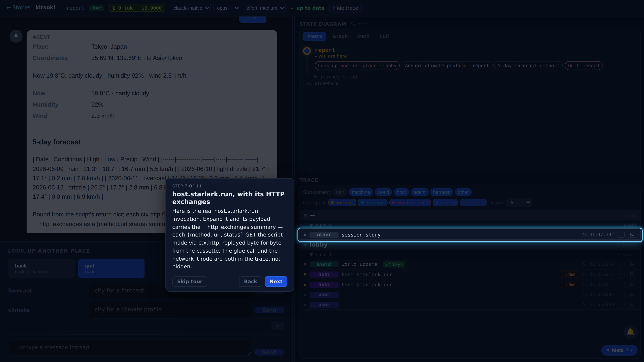
Task: Hide the state diagram panel
Action: coord(362,24)
